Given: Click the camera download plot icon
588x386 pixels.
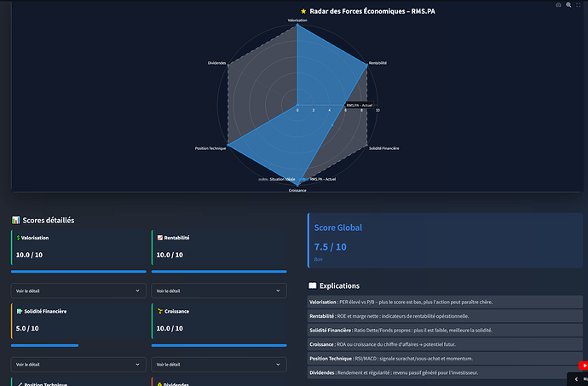Looking at the screenshot, I should click(558, 4).
